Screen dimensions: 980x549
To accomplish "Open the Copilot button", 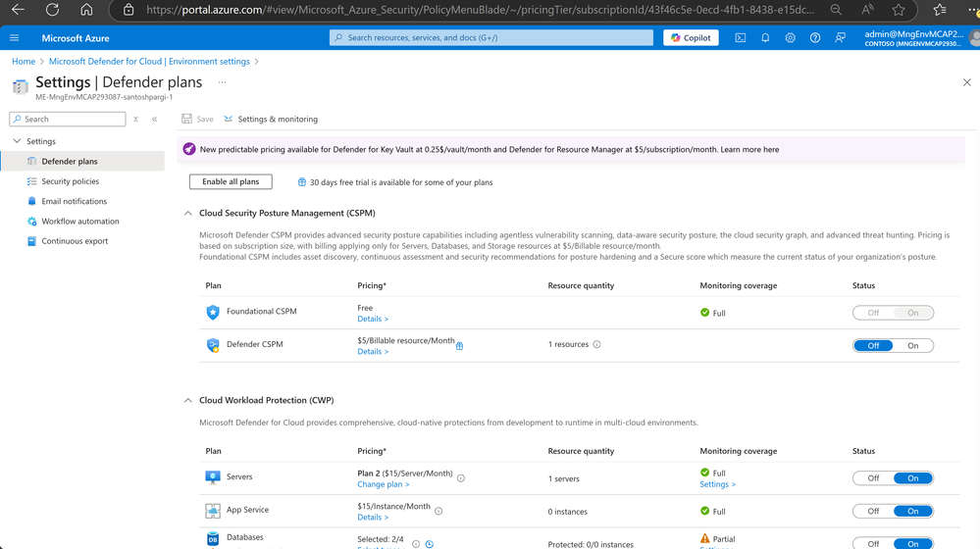I will click(x=691, y=37).
